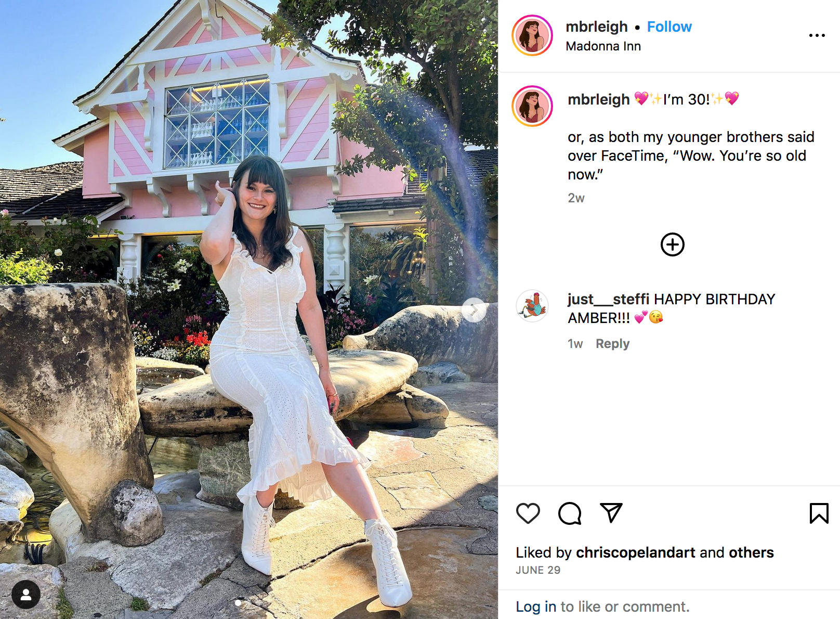Open chriscopelandart profile from likes
840x619 pixels.
coord(635,552)
